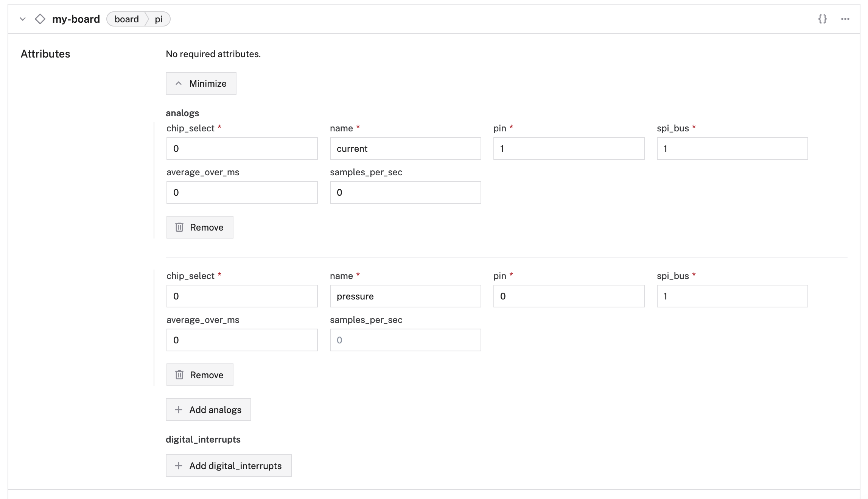Click trash icon for pressure analog

pyautogui.click(x=179, y=375)
